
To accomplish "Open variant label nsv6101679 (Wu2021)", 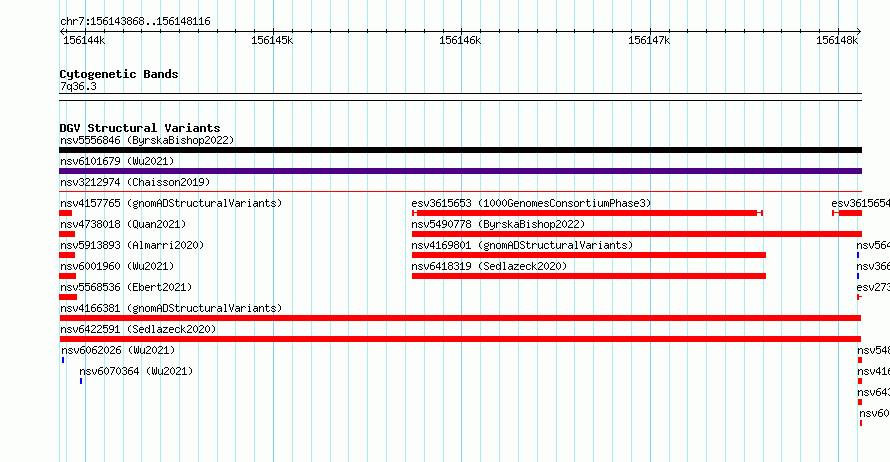I will point(117,161).
